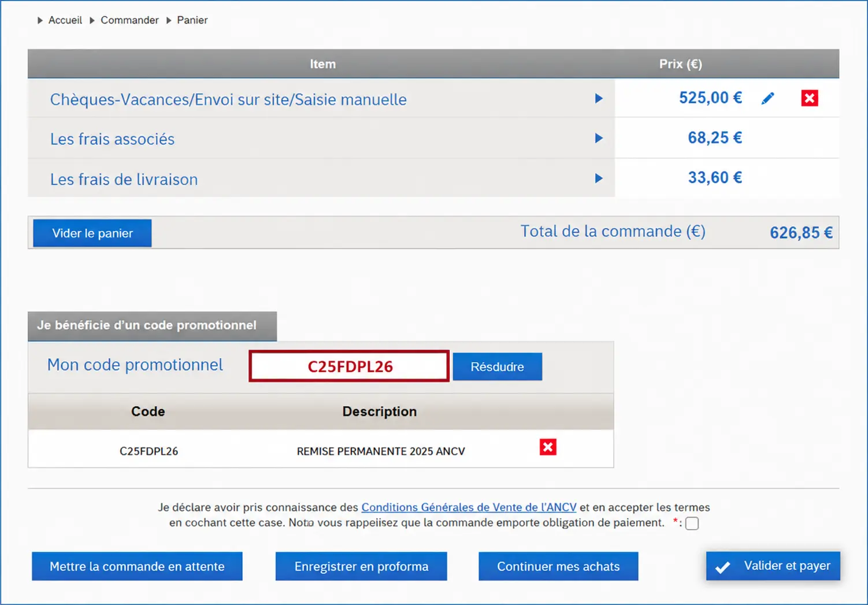Screen dimensions: 868x605
Task: Go to Commander breadcrumb
Action: (x=129, y=20)
